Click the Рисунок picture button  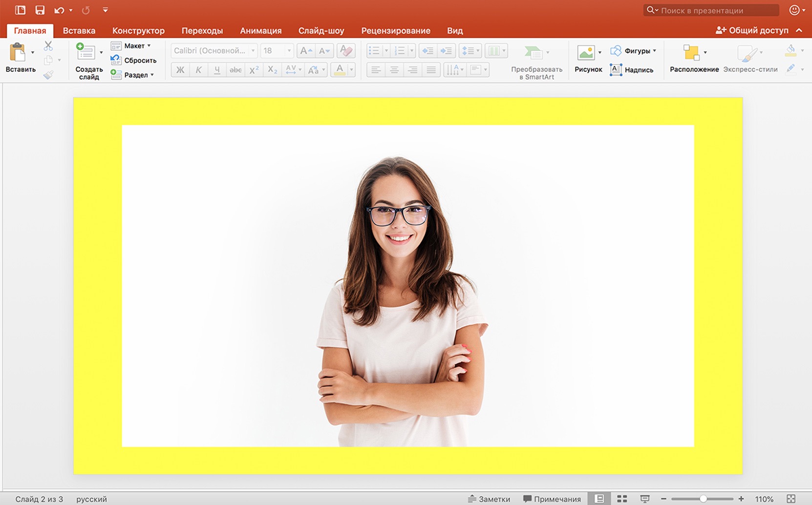click(588, 59)
